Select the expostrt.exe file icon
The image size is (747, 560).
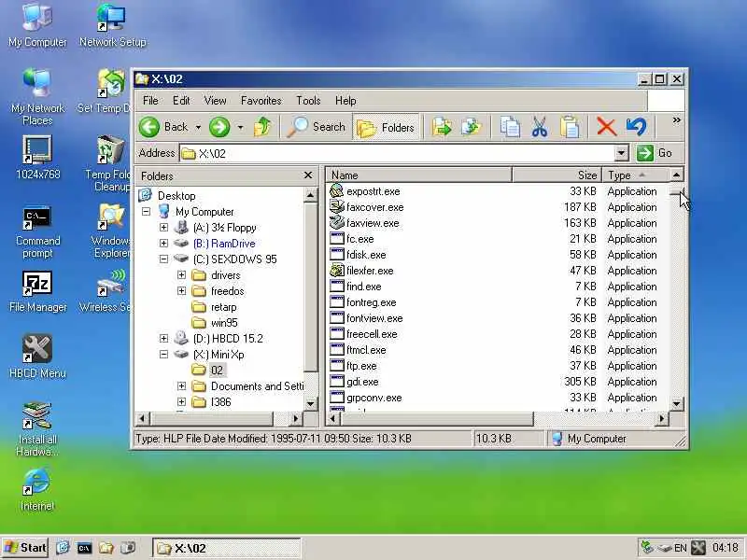click(337, 191)
